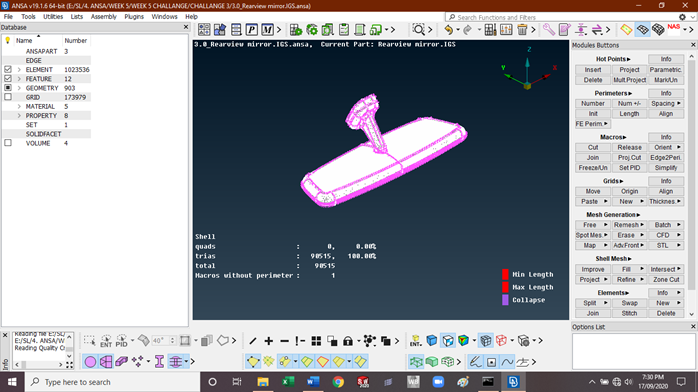
Task: Click the lock icon in bottom toolbar
Action: click(348, 341)
